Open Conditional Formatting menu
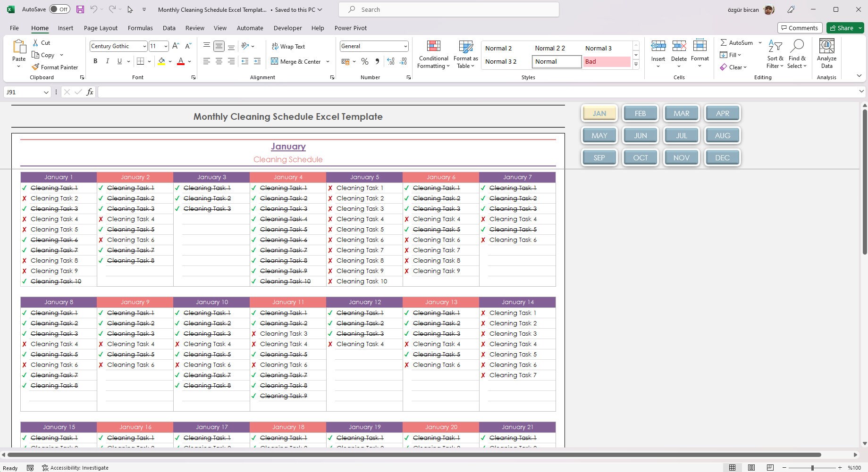868x472 pixels. [433, 55]
